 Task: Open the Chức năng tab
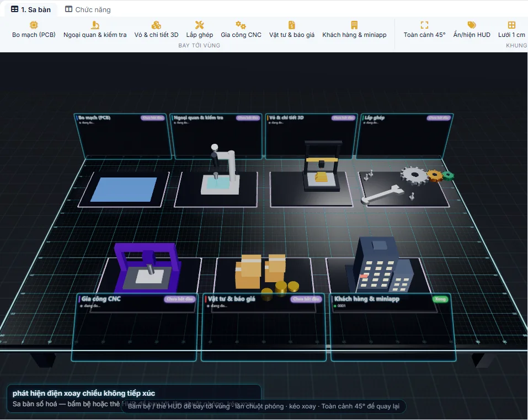[x=88, y=9]
